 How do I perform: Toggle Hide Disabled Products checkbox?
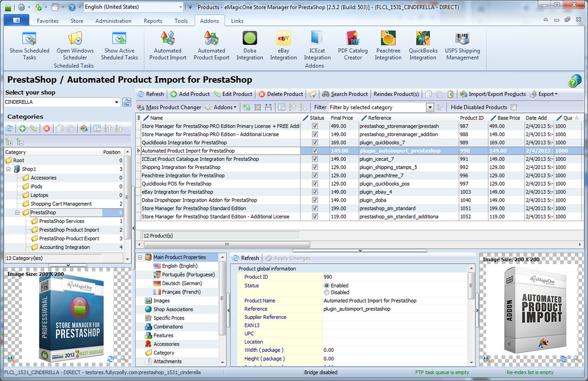coord(514,107)
